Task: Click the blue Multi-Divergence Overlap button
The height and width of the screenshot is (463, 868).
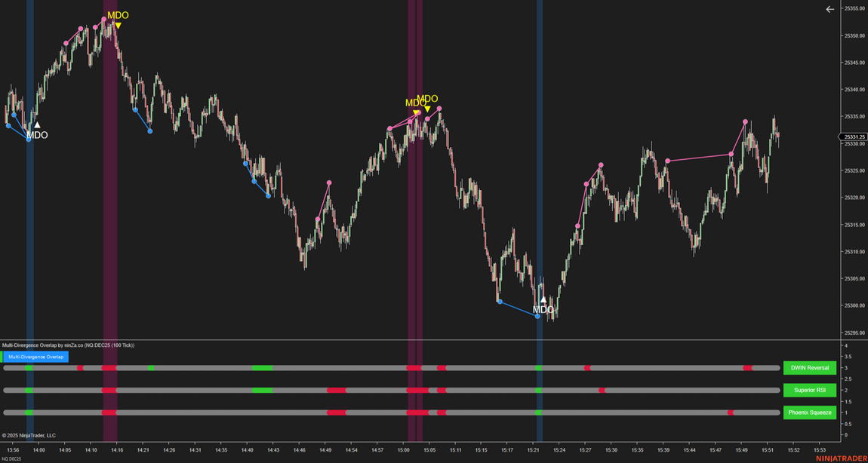Action: [x=35, y=357]
